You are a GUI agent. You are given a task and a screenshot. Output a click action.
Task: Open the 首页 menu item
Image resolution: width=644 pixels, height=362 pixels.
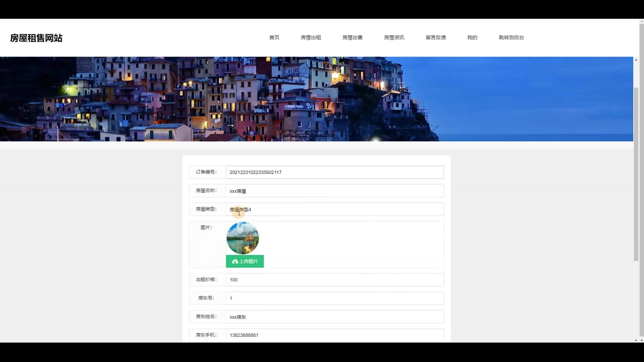click(x=274, y=38)
